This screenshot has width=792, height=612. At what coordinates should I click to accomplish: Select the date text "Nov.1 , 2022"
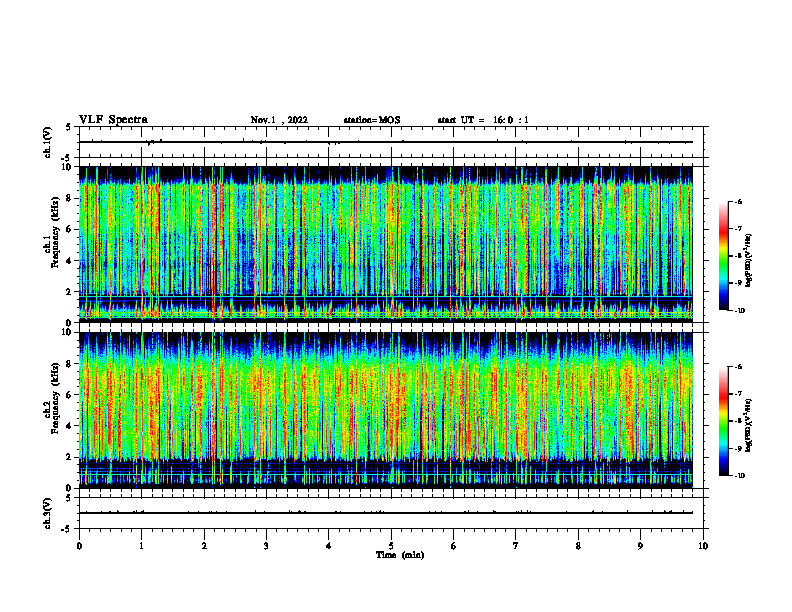click(x=279, y=120)
